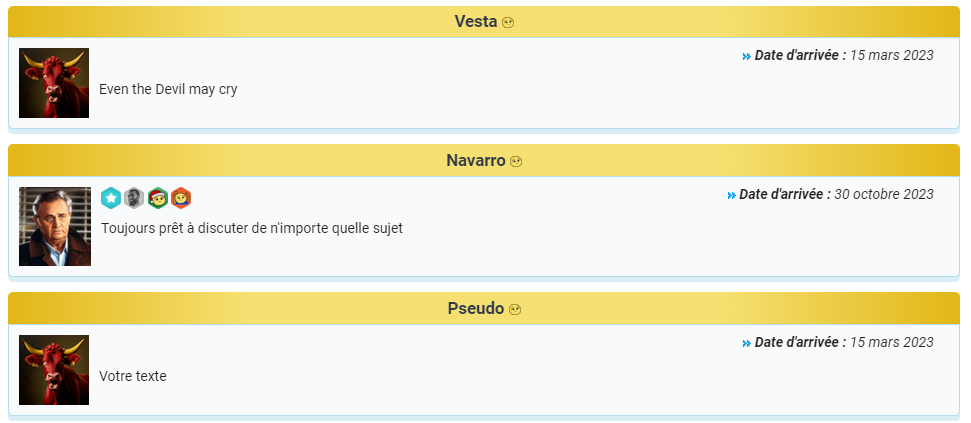This screenshot has height=423, width=971.
Task: Click the teal star badge on Navarro's card
Action: pos(111,198)
